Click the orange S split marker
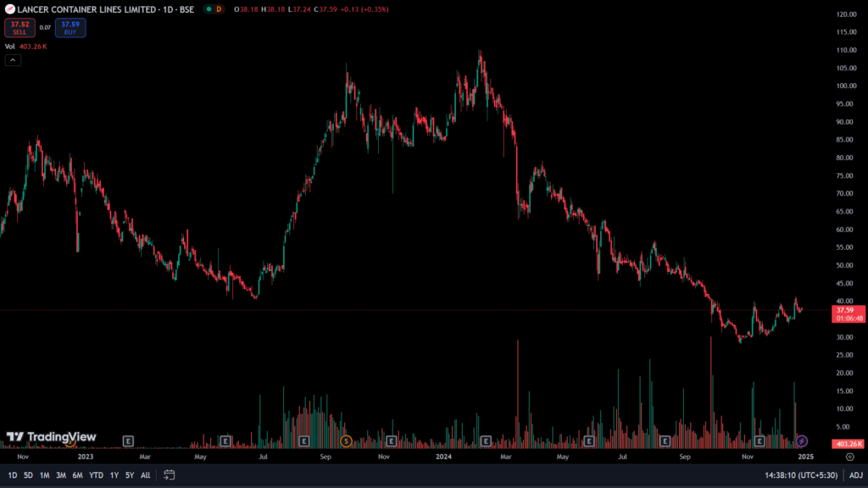The image size is (868, 488). 346,441
